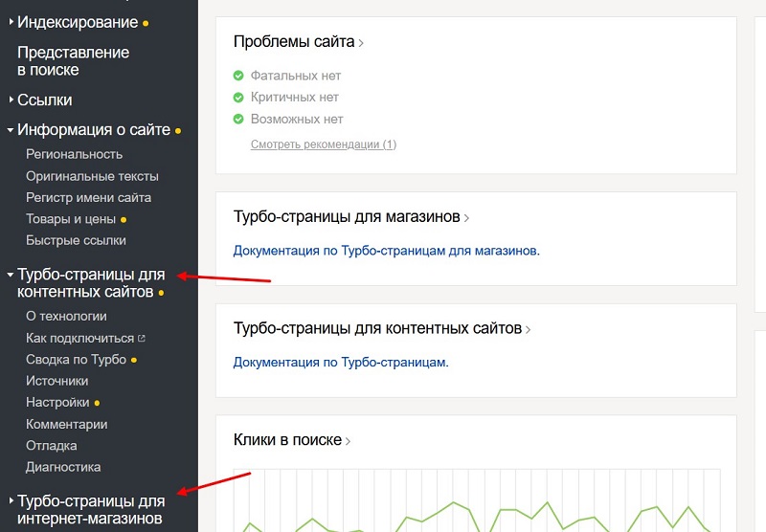Click yellow dot beside Сводка по Турбо
The image size is (766, 532).
tap(134, 361)
